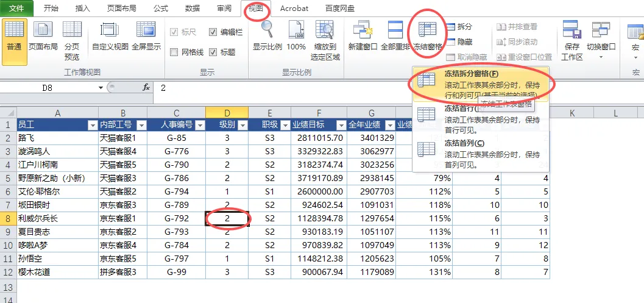
Task: Click cell 2907703
Action: (x=371, y=191)
